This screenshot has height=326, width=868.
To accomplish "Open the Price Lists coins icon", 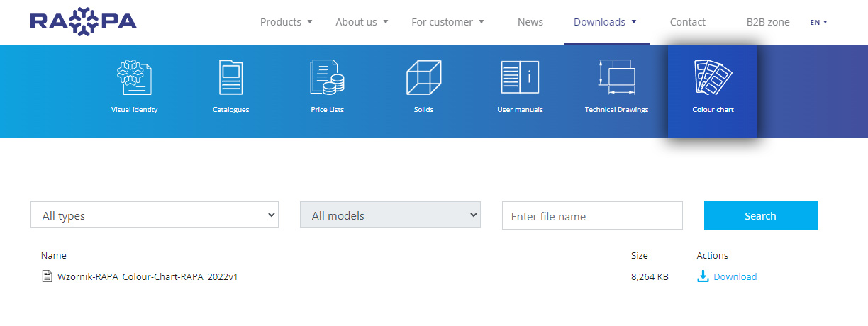I will click(x=327, y=78).
